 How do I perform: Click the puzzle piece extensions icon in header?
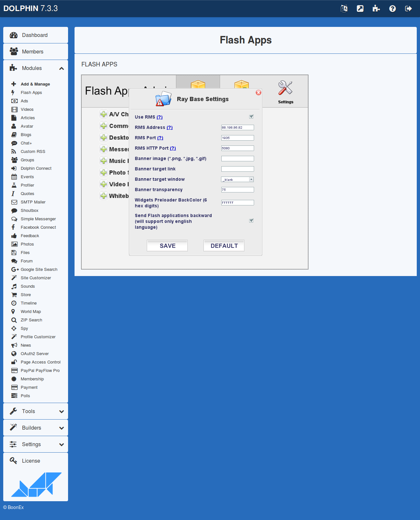(376, 8)
